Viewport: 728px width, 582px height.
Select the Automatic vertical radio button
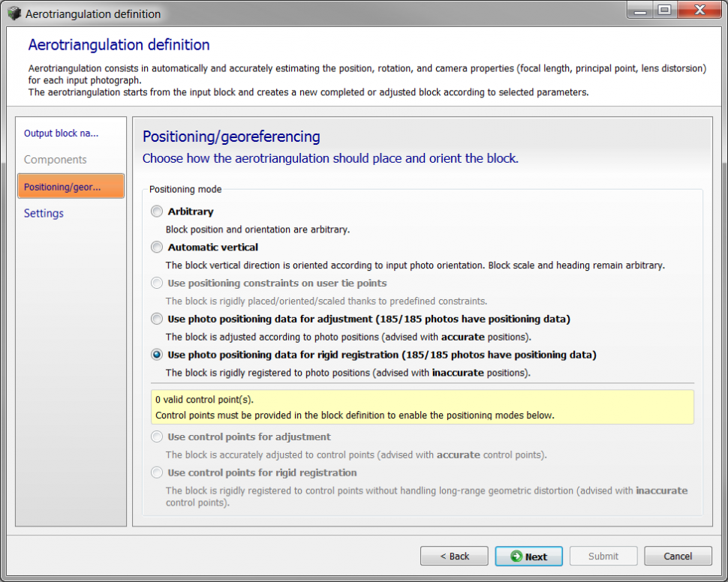(157, 247)
